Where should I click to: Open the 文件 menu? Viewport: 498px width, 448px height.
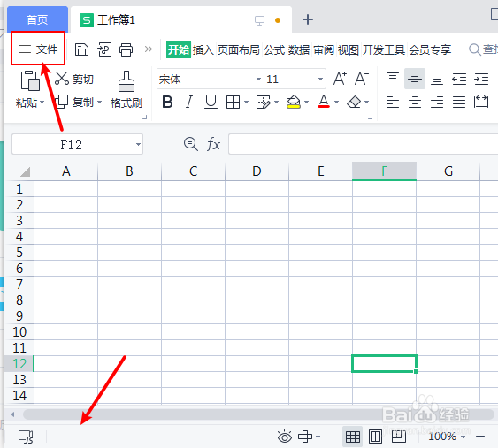pyautogui.click(x=38, y=49)
